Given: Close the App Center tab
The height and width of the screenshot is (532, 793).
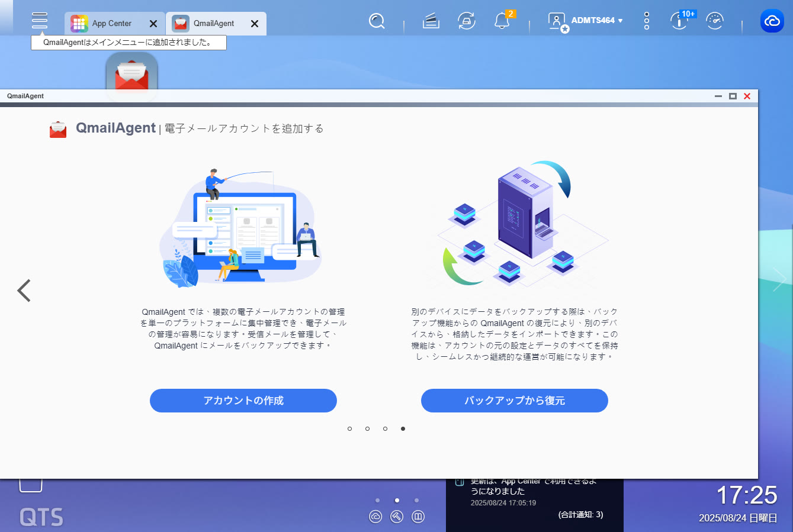Looking at the screenshot, I should click(153, 24).
